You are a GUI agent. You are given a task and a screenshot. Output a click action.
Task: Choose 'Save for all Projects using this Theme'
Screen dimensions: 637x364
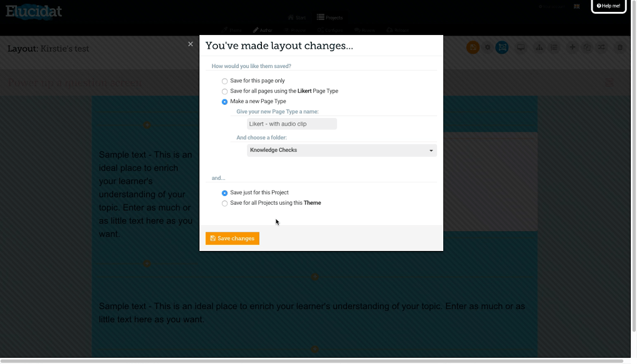(x=224, y=204)
